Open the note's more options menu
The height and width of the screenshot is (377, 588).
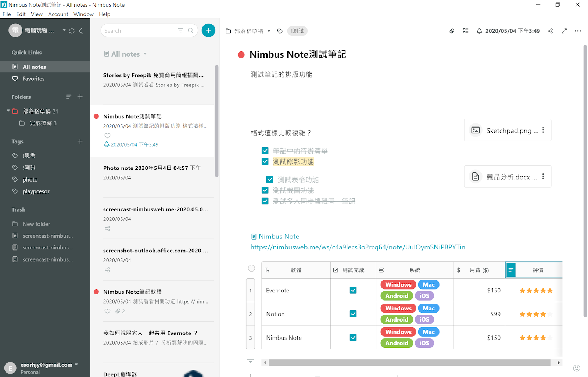coord(578,31)
